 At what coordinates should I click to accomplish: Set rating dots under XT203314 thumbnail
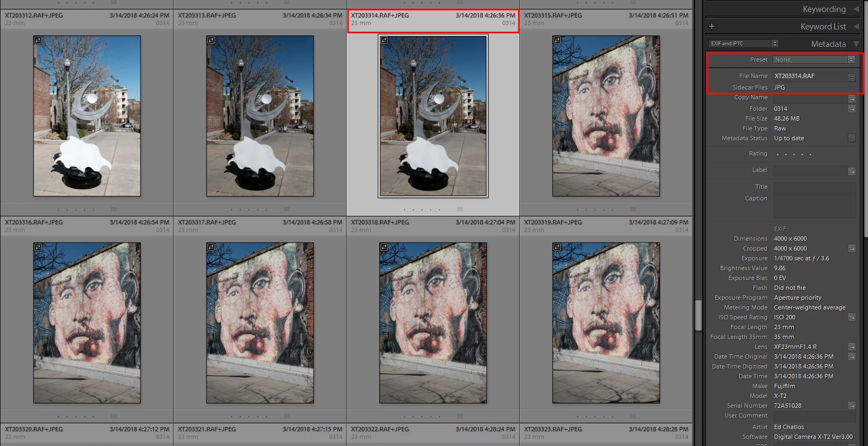(x=421, y=210)
